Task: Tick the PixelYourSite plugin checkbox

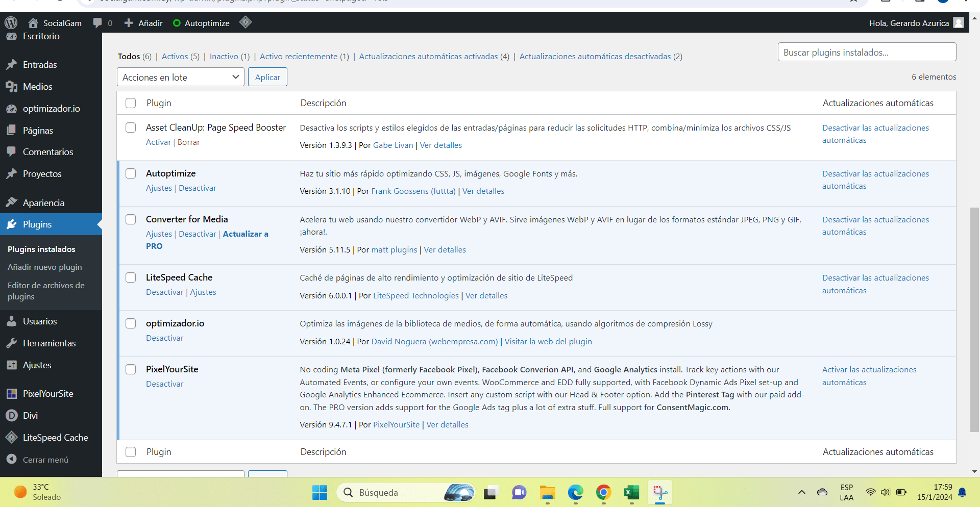Action: (x=131, y=369)
